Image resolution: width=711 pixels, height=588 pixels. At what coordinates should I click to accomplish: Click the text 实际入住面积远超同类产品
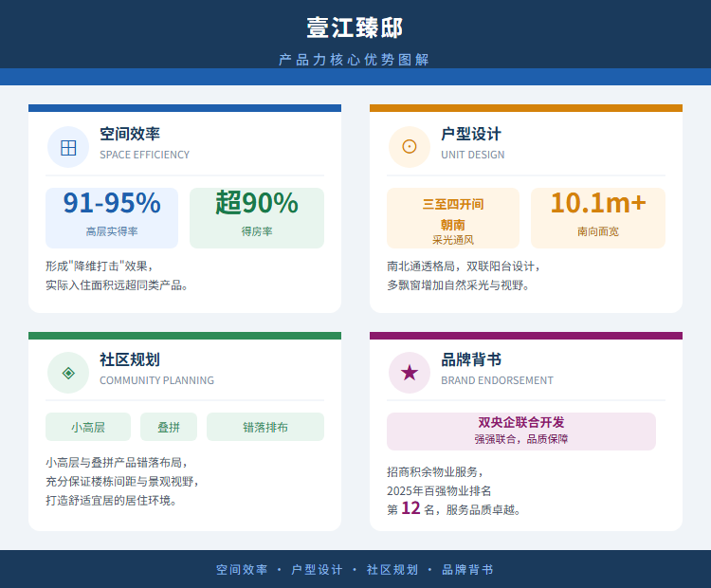tap(115, 285)
